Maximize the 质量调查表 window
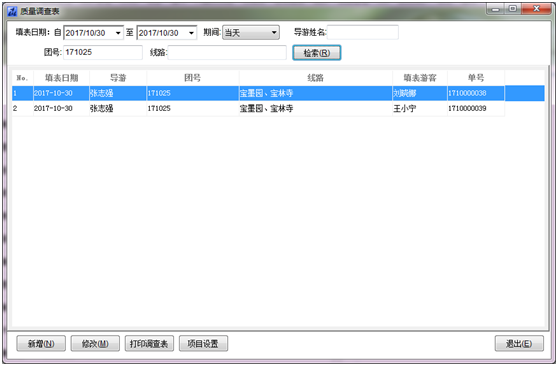 tap(513, 9)
